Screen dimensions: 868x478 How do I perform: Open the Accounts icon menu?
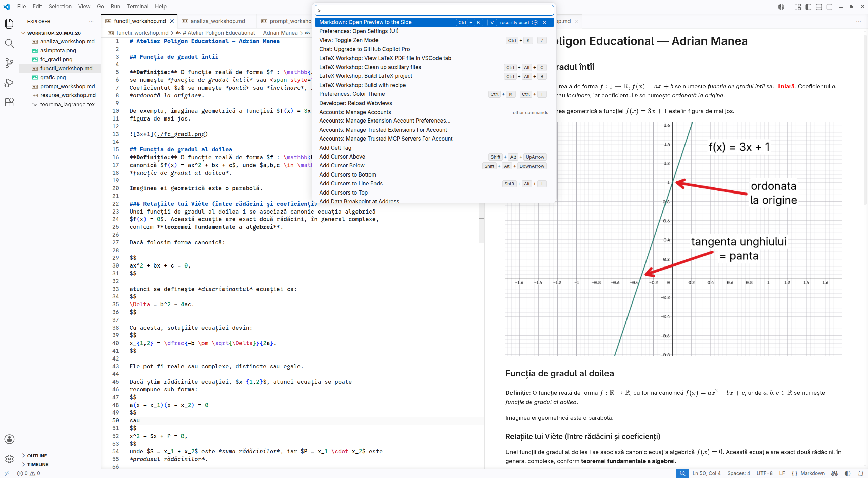(x=9, y=439)
